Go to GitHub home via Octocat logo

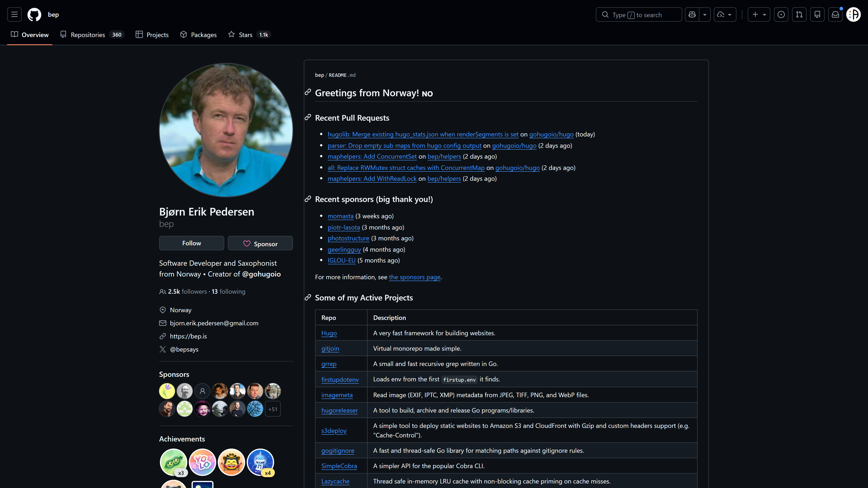point(34,14)
